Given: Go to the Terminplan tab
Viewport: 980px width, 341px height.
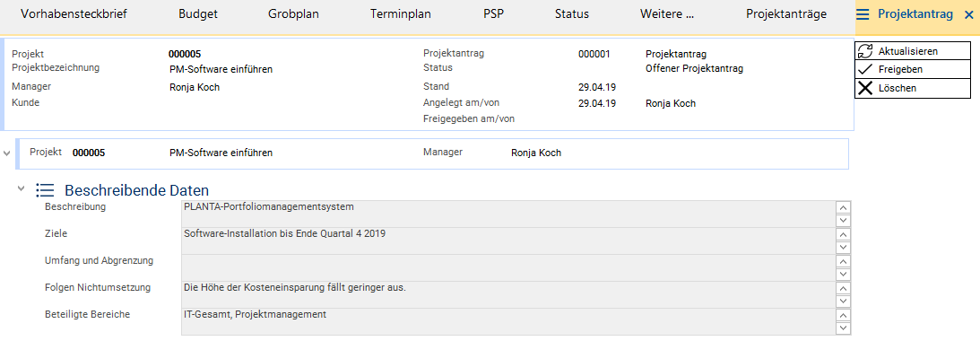Looking at the screenshot, I should click(401, 14).
